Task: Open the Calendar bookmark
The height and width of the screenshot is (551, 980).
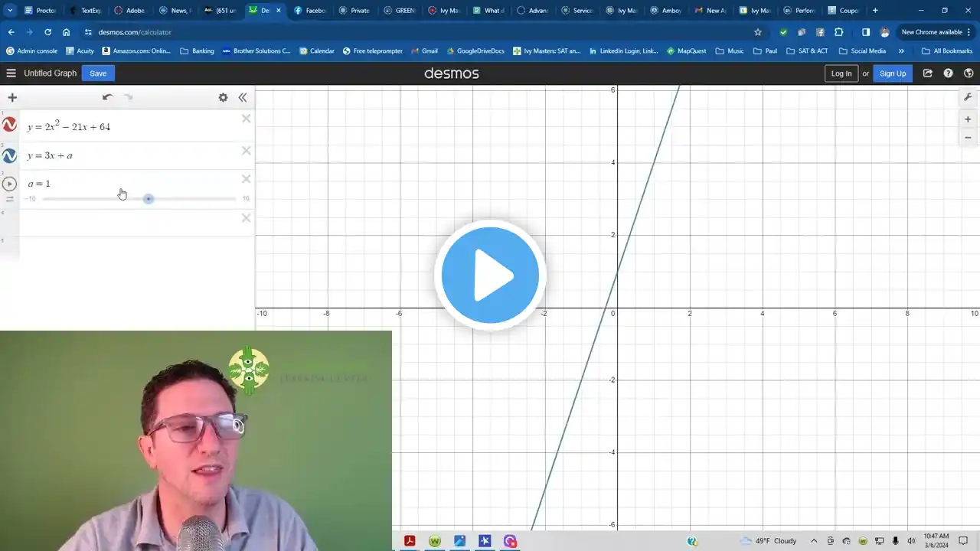Action: point(316,51)
